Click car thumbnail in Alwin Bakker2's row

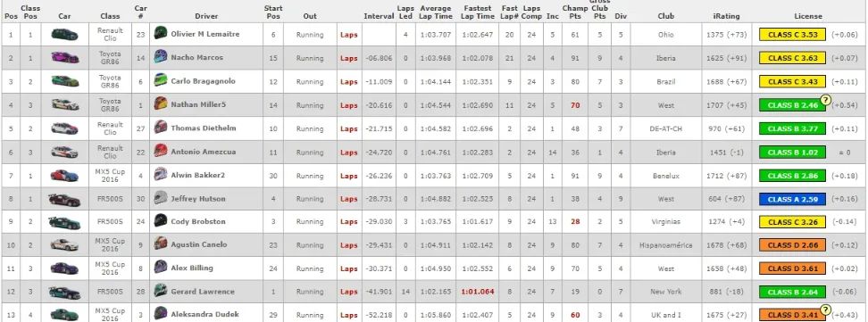pos(65,175)
